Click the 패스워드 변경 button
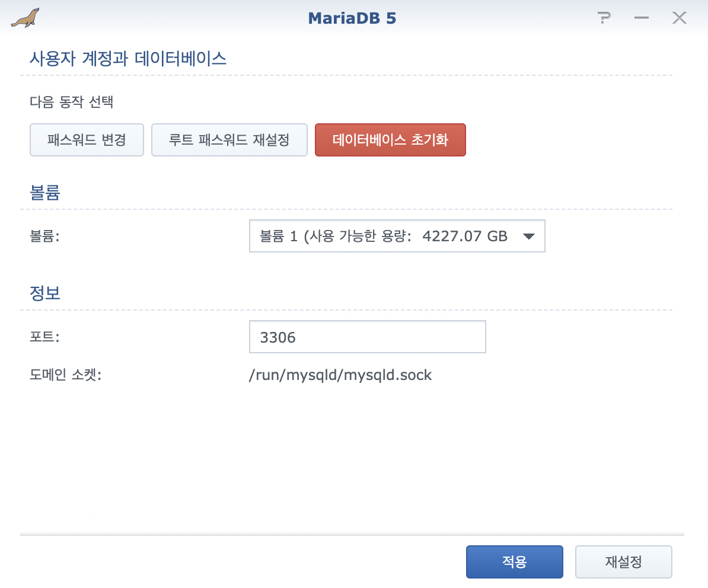Screen dimensions: 708x588 [x=87, y=140]
